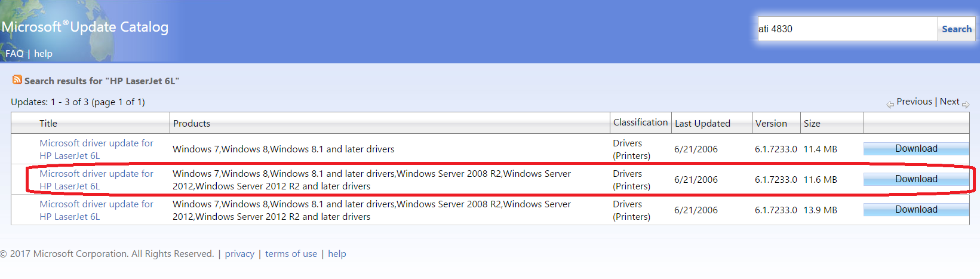Viewport: 980px width, 279px height.
Task: Open the privacy link in the footer
Action: (239, 254)
